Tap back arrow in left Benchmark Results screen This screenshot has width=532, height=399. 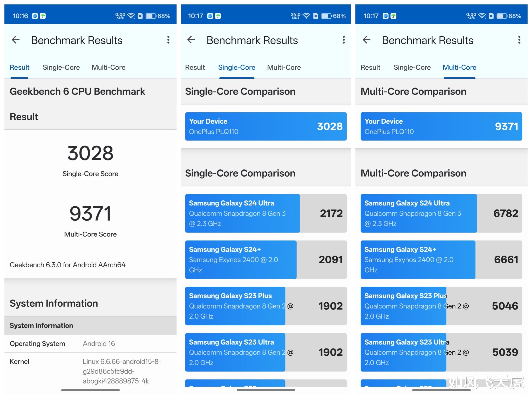(16, 40)
